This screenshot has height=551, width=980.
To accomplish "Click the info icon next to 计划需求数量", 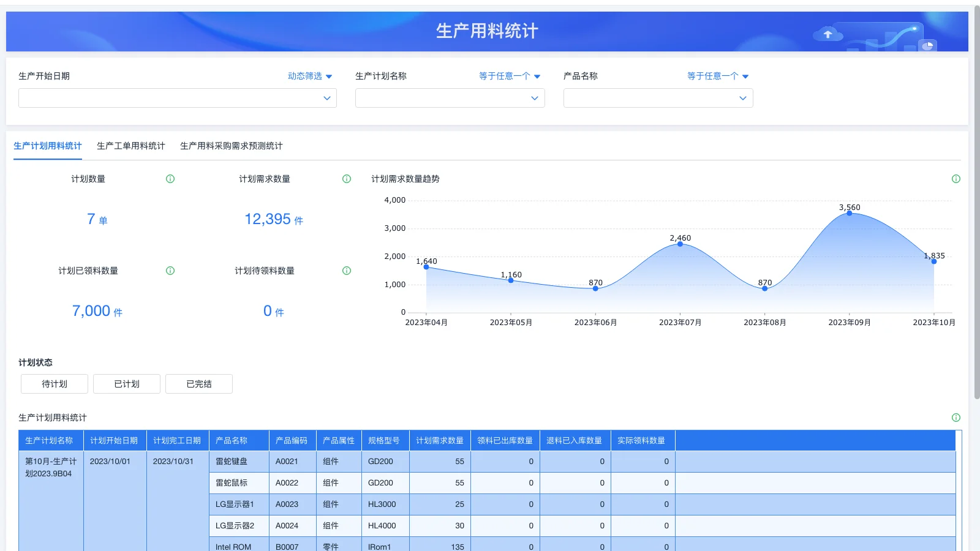I will 346,179.
